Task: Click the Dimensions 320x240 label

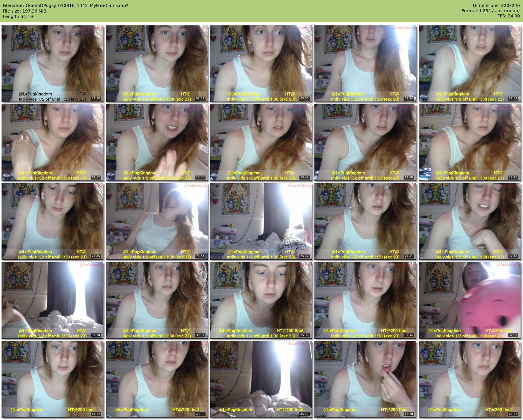Action: 496,6
